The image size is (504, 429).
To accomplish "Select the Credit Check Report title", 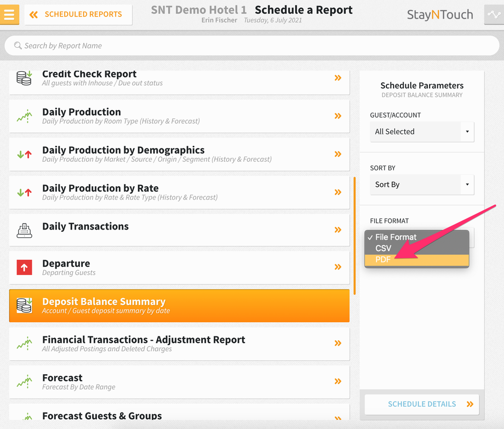I will 89,74.
